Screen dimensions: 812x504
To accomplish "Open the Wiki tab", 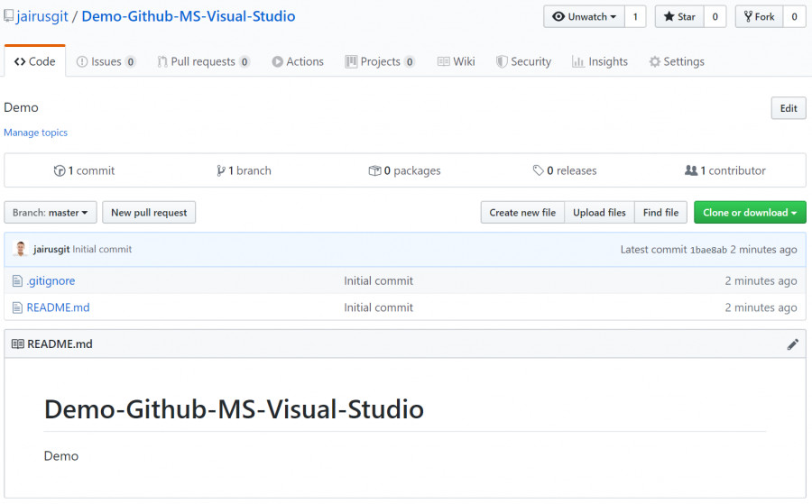I will (x=457, y=61).
